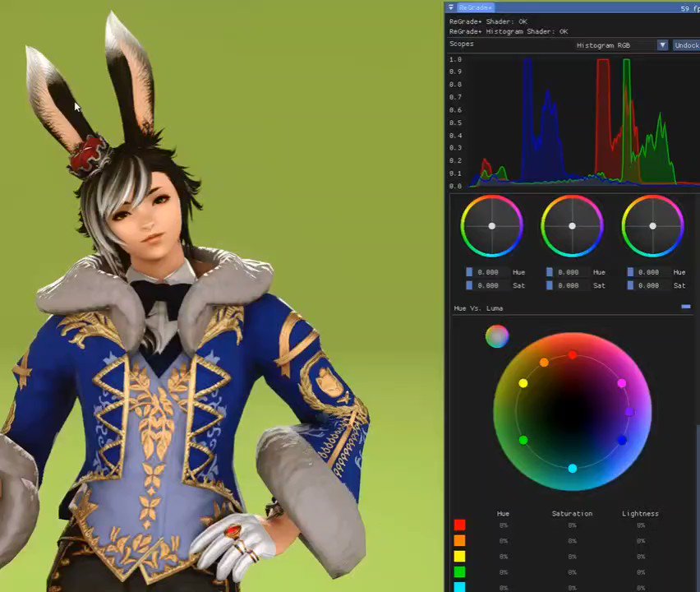Click the Saturation column header

coord(572,514)
